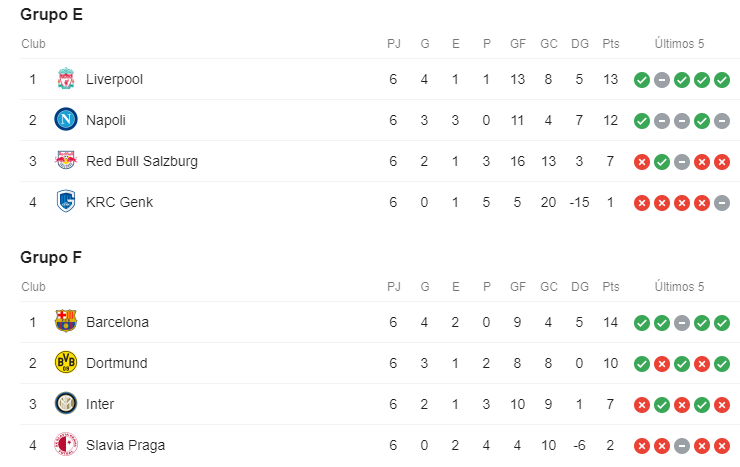
Task: Click the Inter club crest icon
Action: point(65,404)
